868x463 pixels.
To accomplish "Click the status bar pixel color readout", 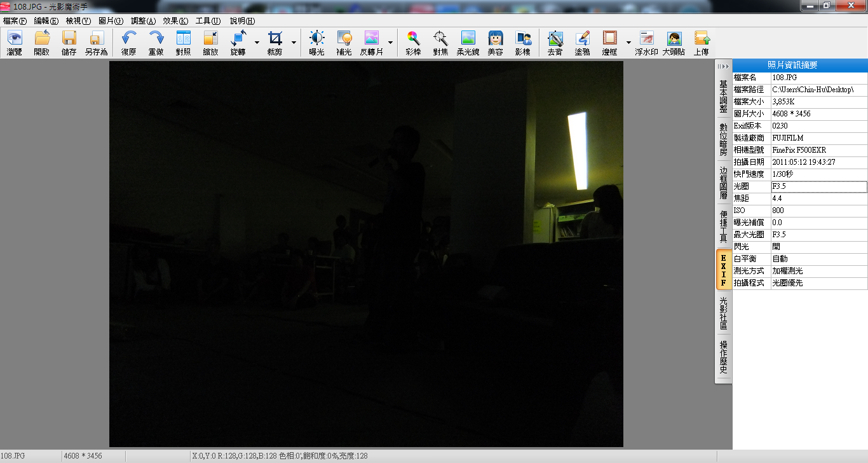I will [280, 456].
